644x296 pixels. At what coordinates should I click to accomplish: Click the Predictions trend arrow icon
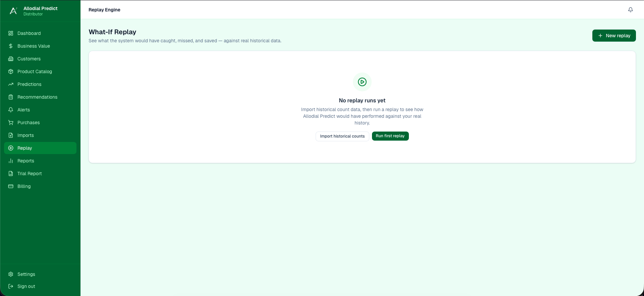[11, 84]
